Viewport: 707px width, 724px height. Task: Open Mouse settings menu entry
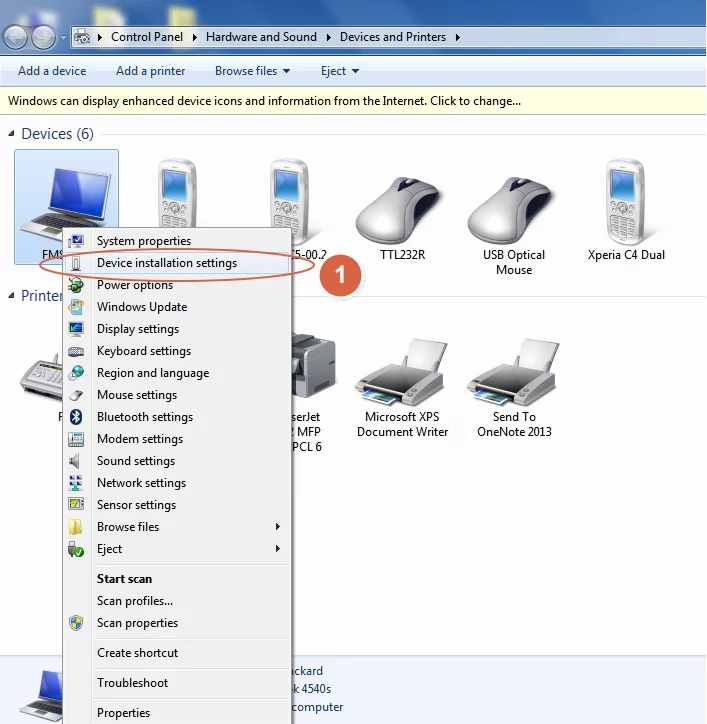tap(176, 395)
